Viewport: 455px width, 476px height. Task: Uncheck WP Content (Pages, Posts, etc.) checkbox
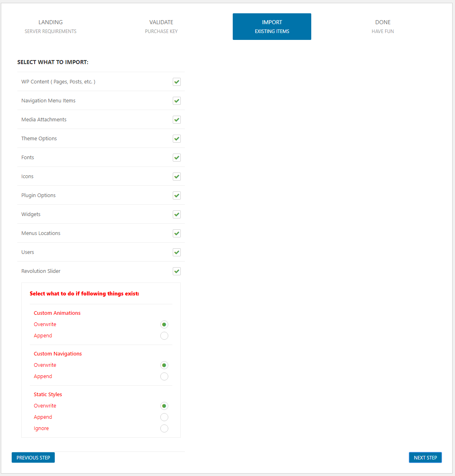pos(176,82)
